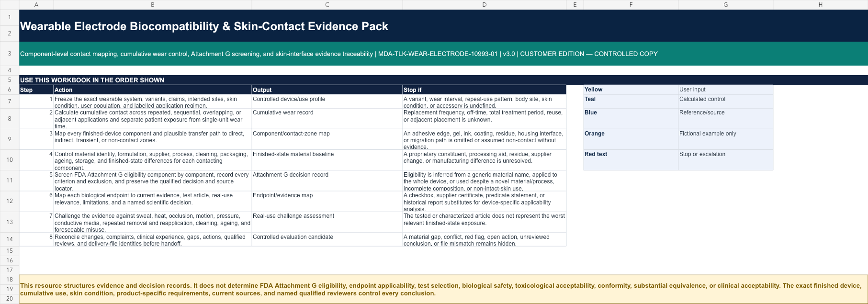This screenshot has height=304, width=868.
Task: Click legend label 'Yellow'
Action: point(631,90)
